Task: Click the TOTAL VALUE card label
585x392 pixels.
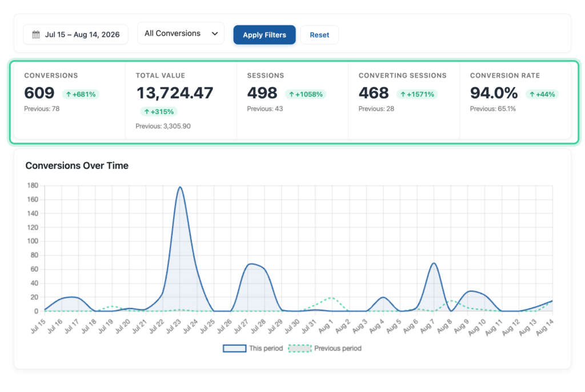Action: pos(161,76)
